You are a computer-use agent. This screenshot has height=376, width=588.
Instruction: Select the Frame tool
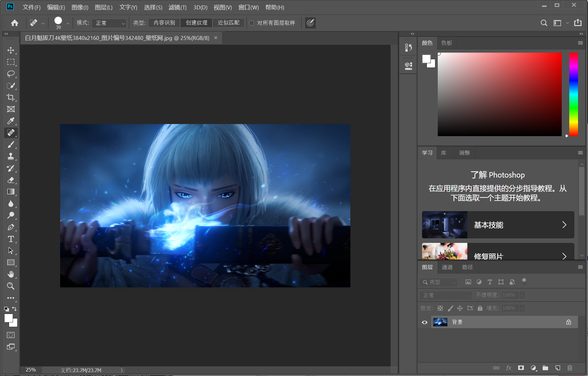[x=11, y=109]
